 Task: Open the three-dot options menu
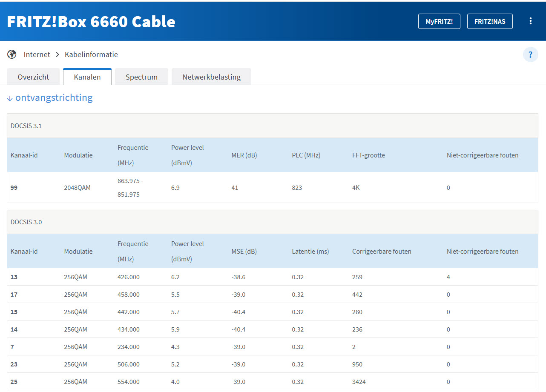[530, 21]
